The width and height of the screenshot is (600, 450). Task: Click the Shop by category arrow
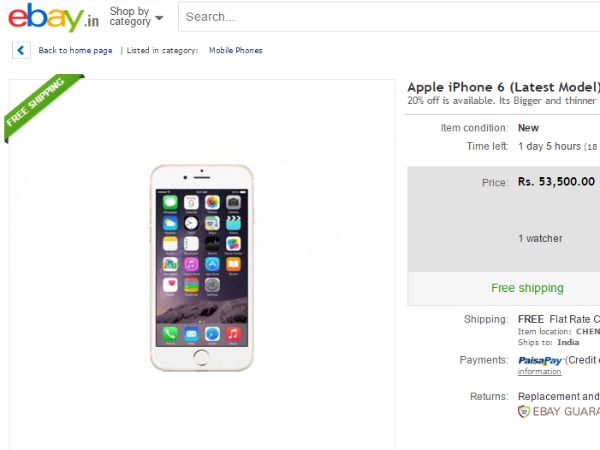pyautogui.click(x=159, y=18)
